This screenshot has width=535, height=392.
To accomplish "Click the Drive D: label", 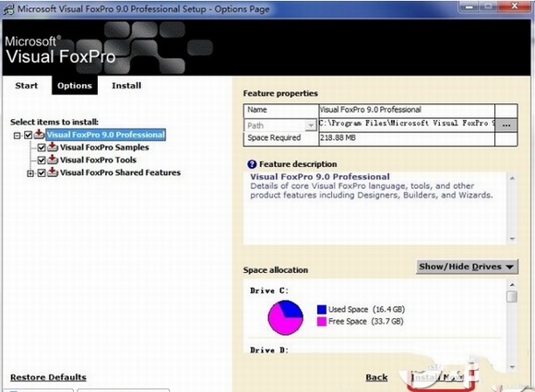I will [x=269, y=350].
